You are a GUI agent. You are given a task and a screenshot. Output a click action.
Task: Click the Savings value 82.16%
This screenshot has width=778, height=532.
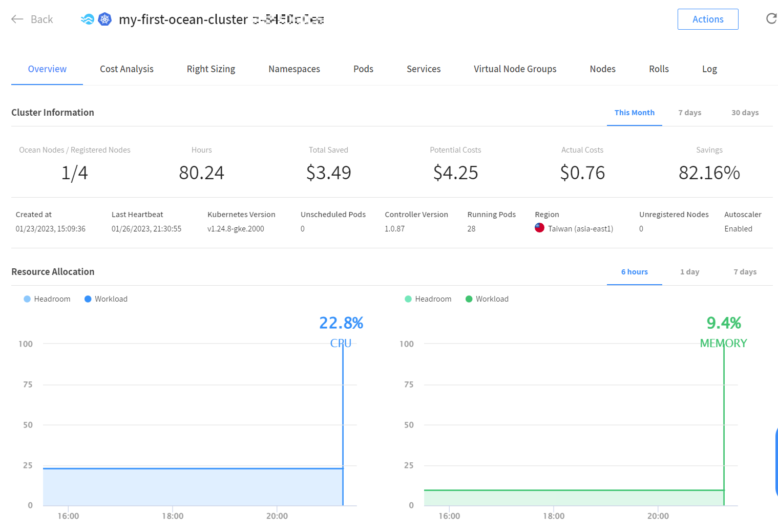709,173
